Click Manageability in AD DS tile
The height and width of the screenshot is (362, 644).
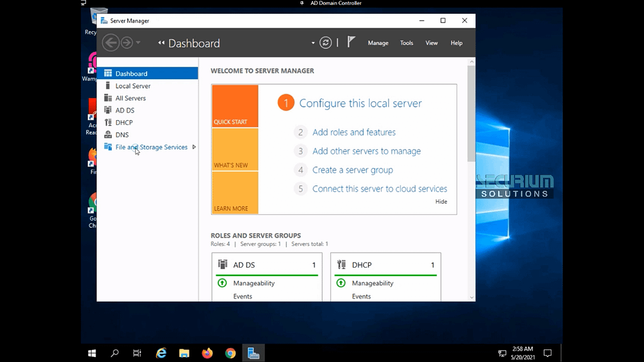pos(254,283)
